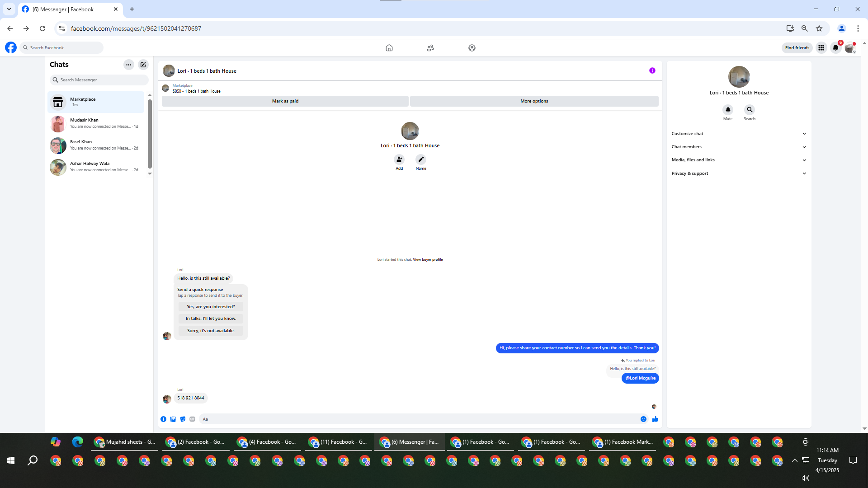Viewport: 868px width, 488px height.
Task: Expand Privacy & support section
Action: pos(739,174)
